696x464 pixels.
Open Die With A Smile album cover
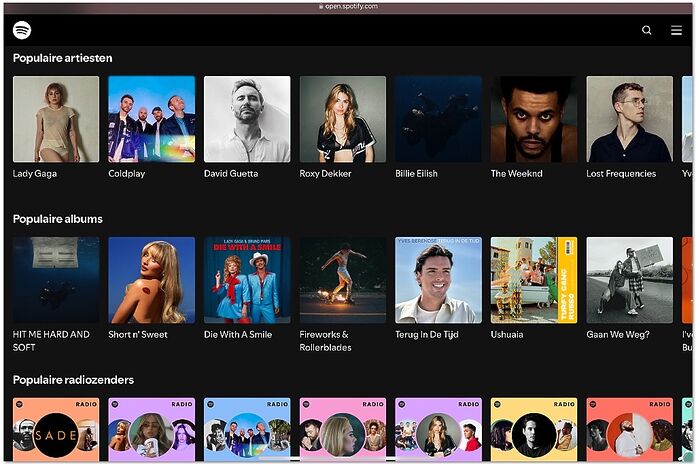pyautogui.click(x=247, y=280)
